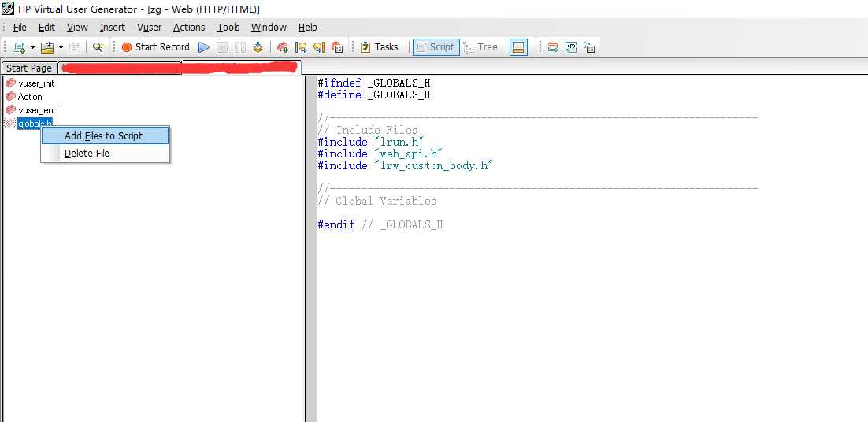Viewport: 868px width, 422px height.
Task: Click the Stop replay icon
Action: (x=222, y=47)
